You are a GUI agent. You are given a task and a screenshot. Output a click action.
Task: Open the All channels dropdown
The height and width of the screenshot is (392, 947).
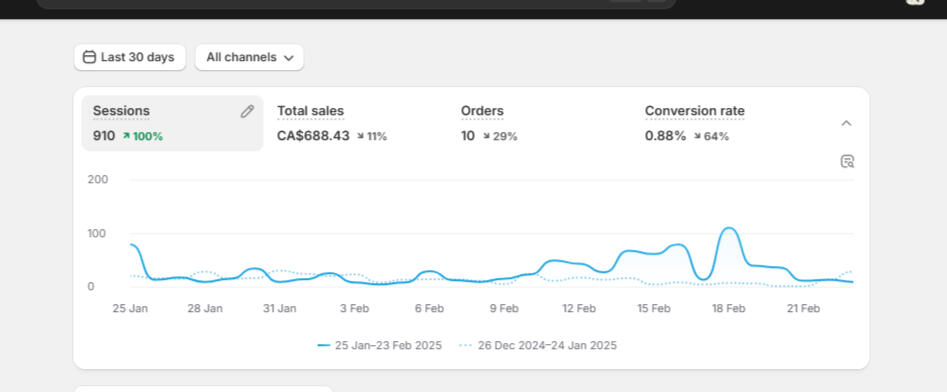[249, 57]
